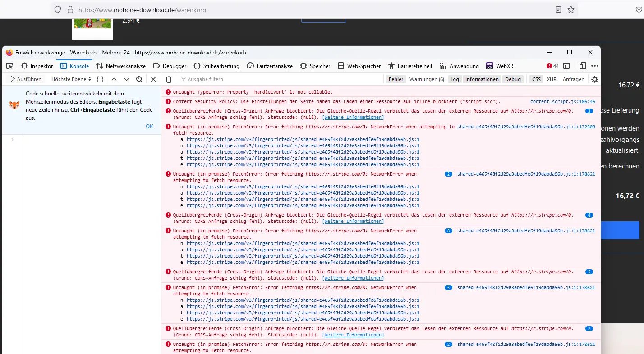Toggle the Informationen filter
This screenshot has width=644, height=354.
[482, 79]
